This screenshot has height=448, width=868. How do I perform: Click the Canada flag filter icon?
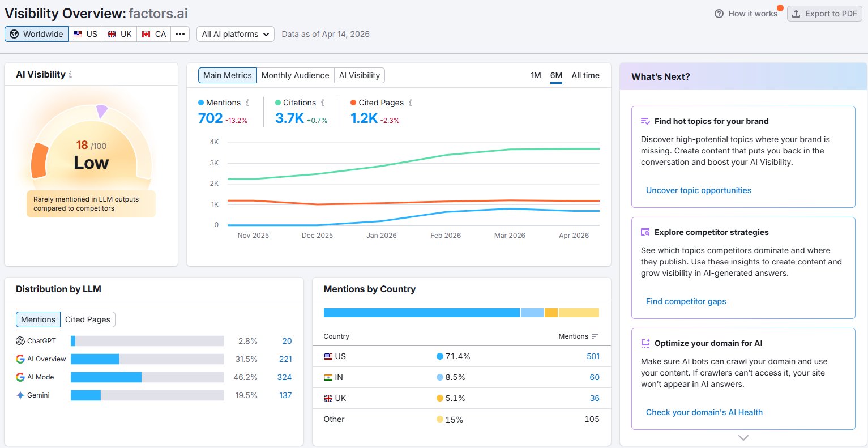(146, 34)
